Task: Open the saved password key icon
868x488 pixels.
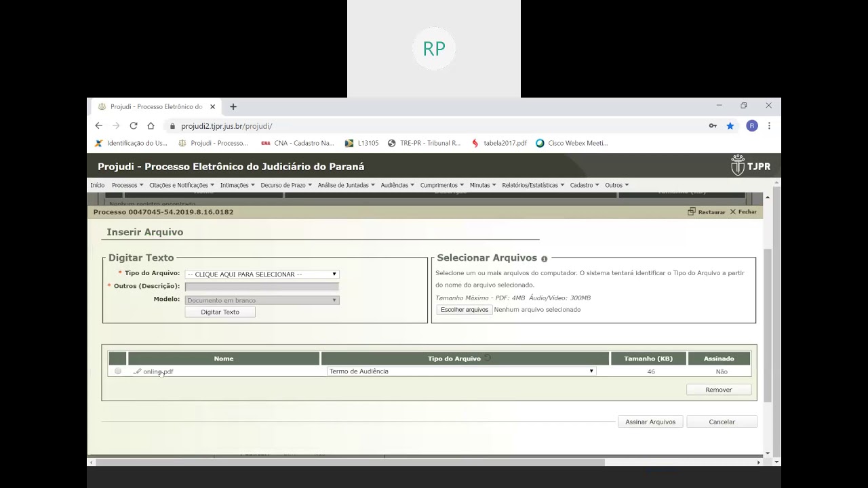Action: [x=713, y=126]
